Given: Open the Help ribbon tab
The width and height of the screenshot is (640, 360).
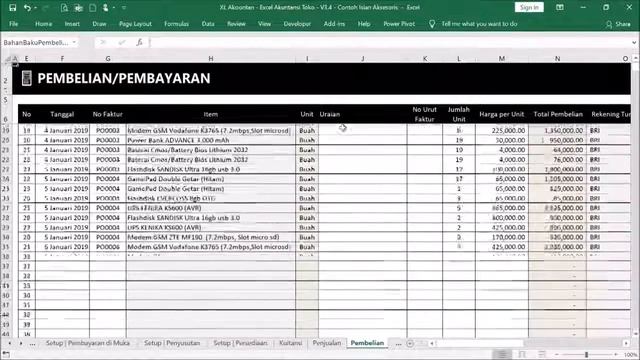Looking at the screenshot, I should 364,24.
